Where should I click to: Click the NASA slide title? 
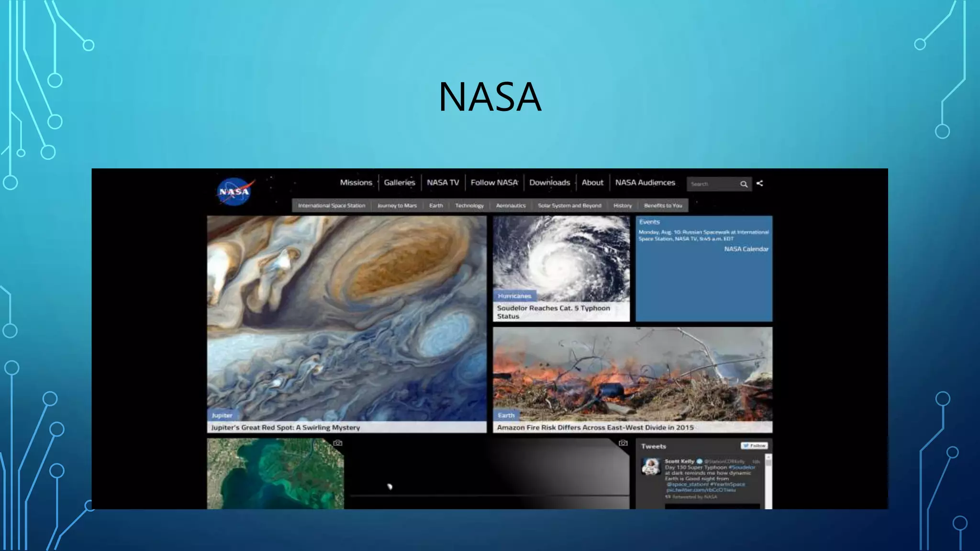pyautogui.click(x=490, y=97)
